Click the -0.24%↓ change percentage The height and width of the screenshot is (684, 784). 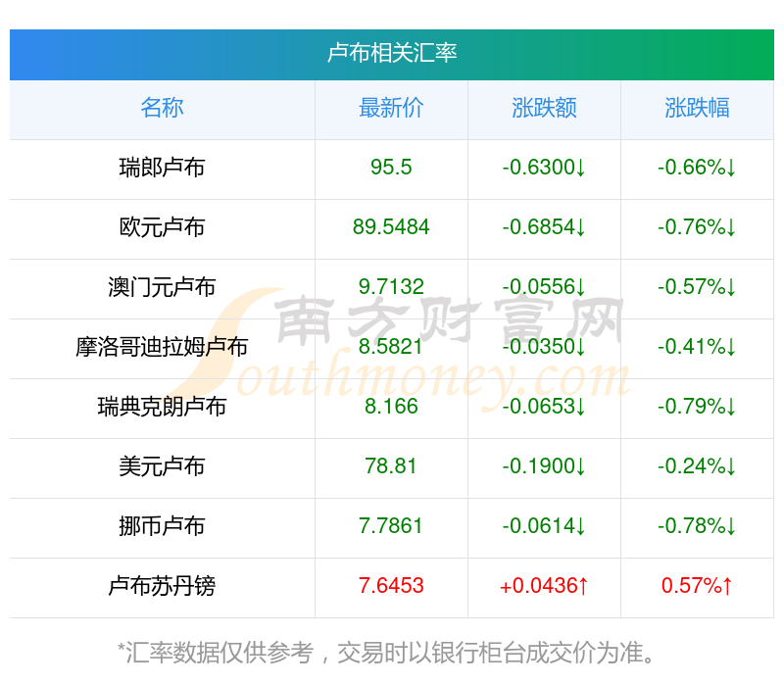point(697,466)
